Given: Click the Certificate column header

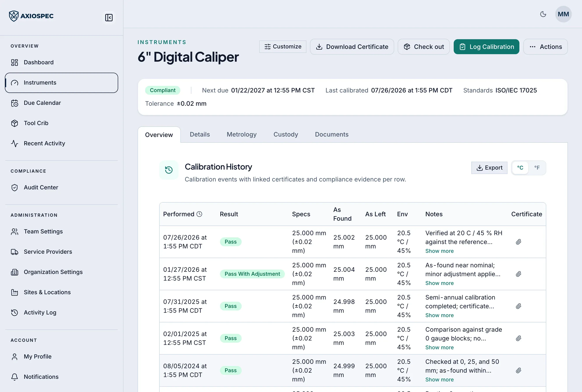Looking at the screenshot, I should click(x=526, y=214).
